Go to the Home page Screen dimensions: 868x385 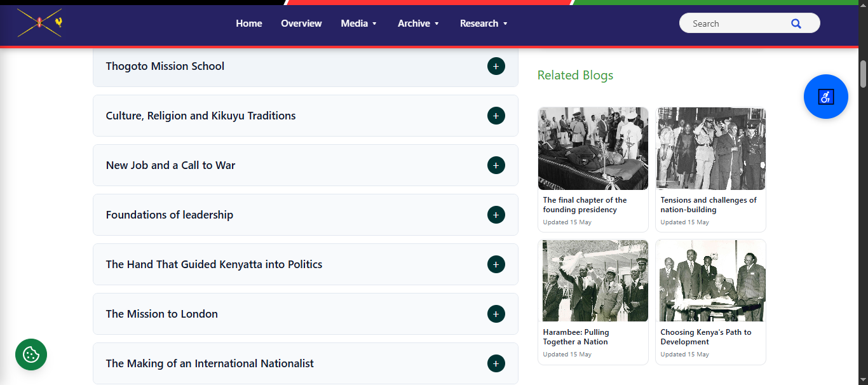249,24
